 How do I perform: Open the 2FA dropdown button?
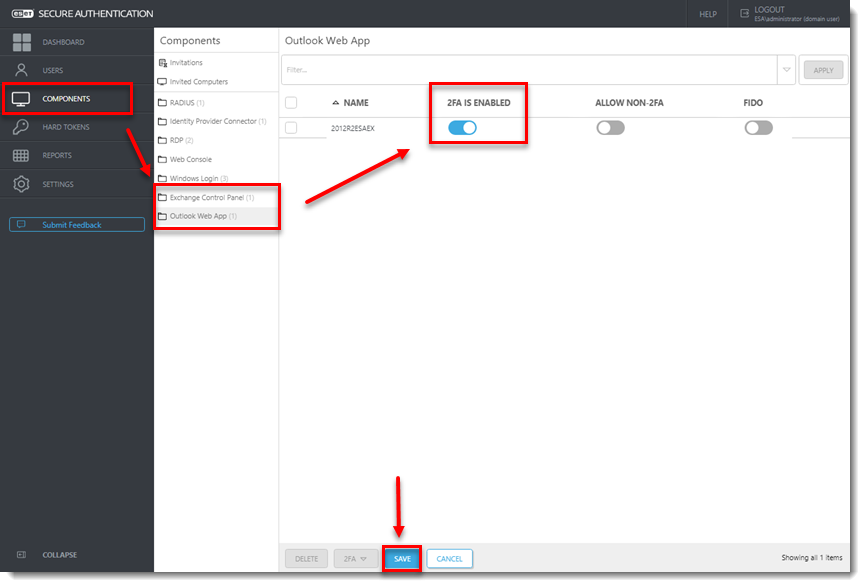point(355,559)
